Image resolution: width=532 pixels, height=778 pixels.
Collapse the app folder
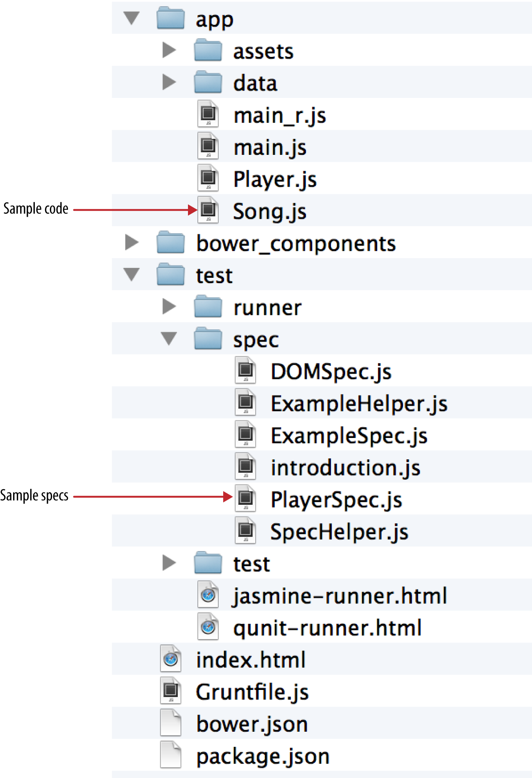[131, 18]
